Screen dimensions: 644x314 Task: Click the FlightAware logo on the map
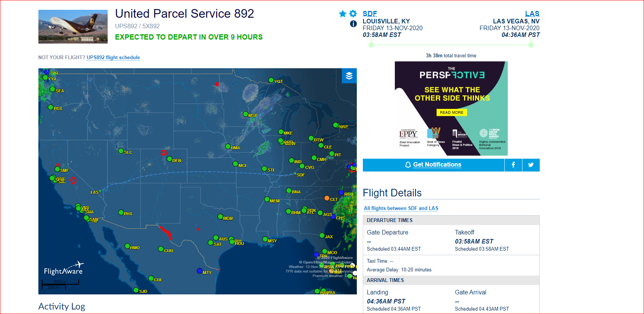tap(63, 269)
